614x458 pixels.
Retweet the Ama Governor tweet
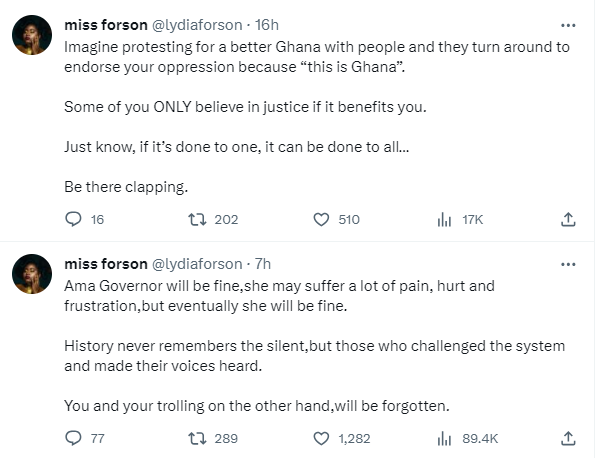[x=196, y=437]
